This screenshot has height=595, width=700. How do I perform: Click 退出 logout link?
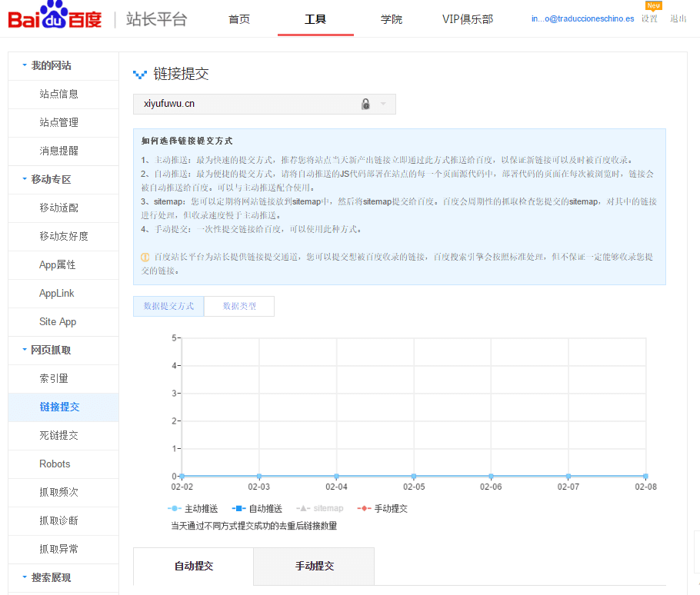point(678,18)
